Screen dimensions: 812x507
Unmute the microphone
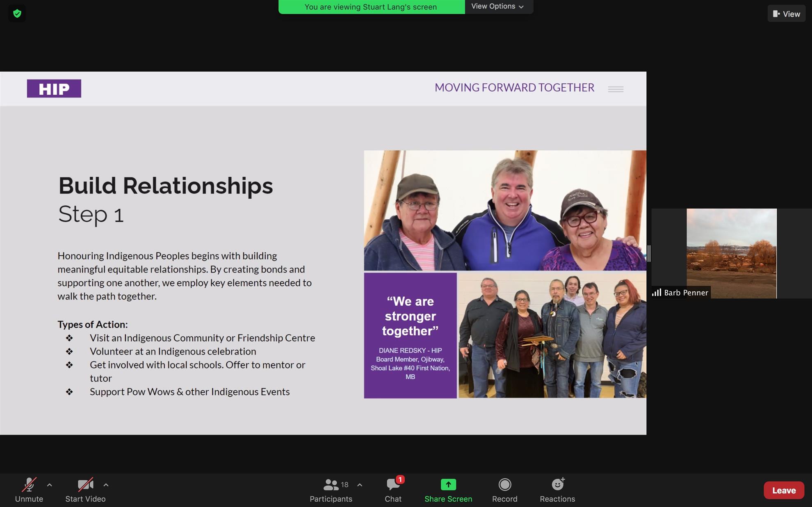pos(29,489)
